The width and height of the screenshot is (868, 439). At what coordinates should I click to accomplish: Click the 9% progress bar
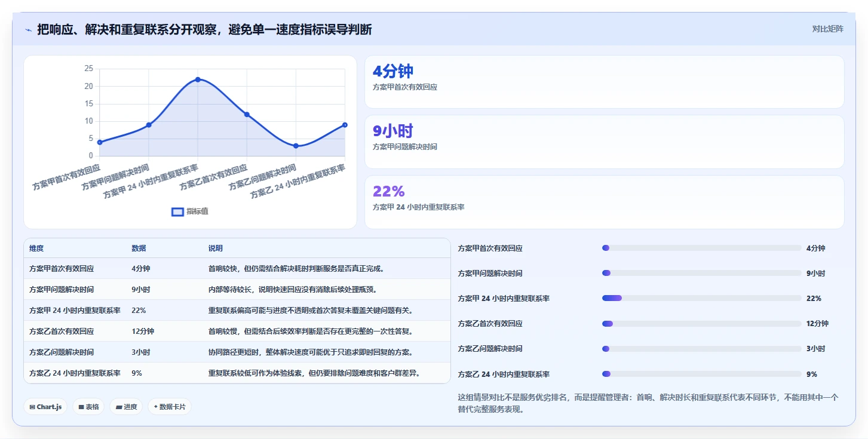[701, 374]
